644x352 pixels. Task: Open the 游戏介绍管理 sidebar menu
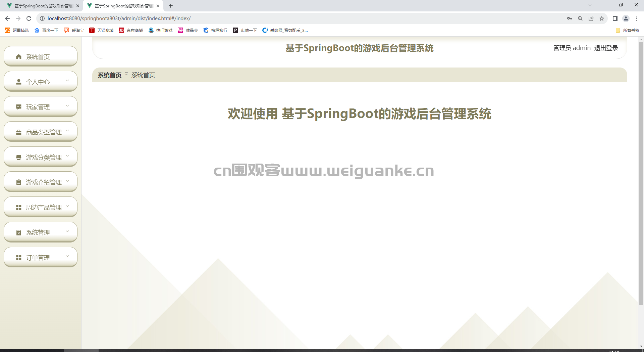(41, 182)
